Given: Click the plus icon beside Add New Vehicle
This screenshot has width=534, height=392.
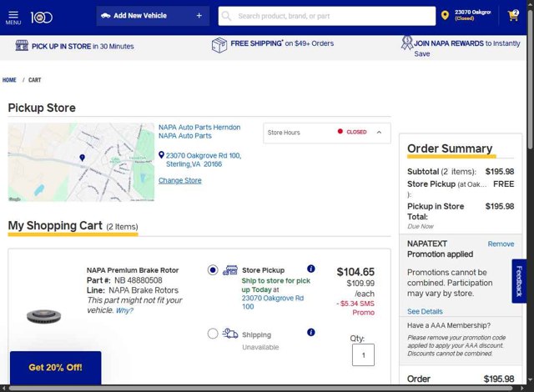Looking at the screenshot, I should pos(199,16).
